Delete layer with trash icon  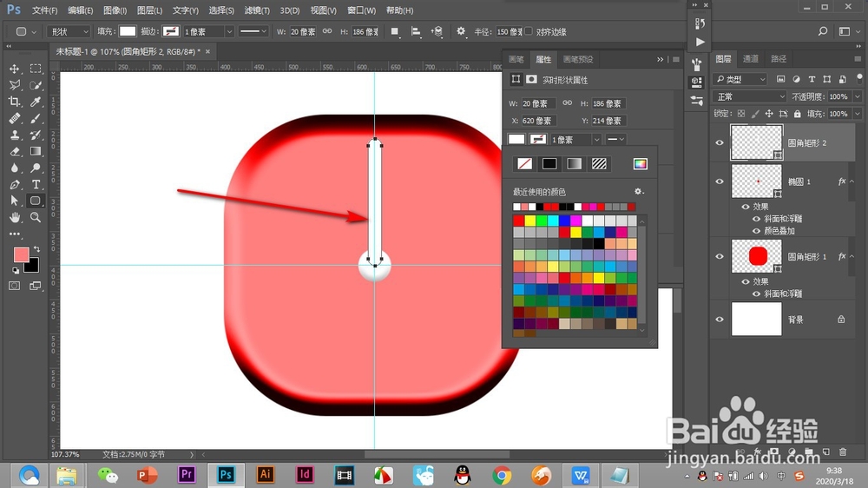coord(843,452)
